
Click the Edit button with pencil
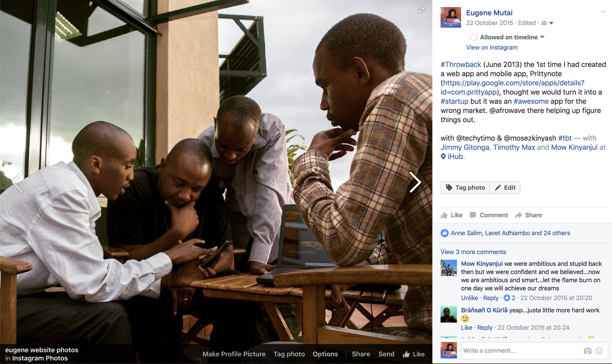click(x=505, y=188)
